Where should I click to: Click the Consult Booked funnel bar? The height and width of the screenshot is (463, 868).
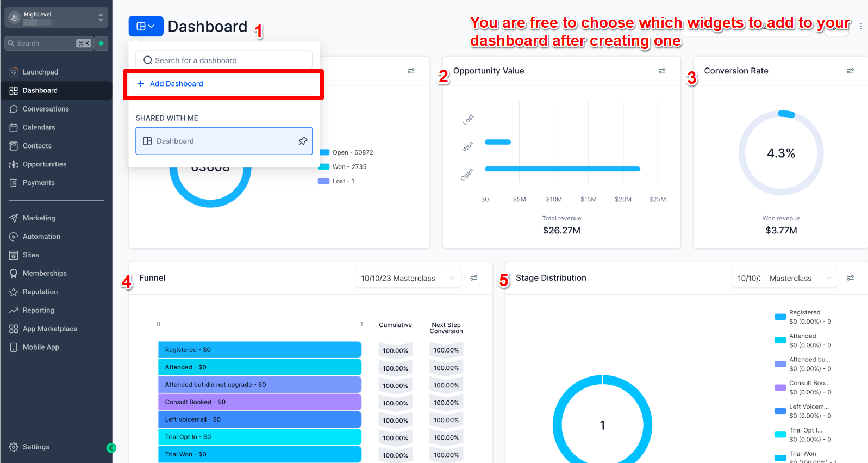tap(259, 402)
